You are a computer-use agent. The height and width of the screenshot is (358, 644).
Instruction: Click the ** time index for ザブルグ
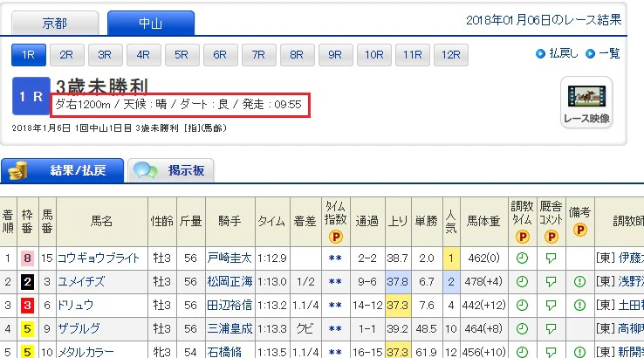coord(335,328)
